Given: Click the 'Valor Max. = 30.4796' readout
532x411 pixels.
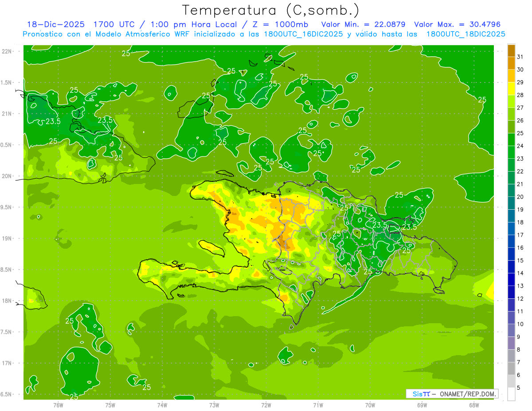Looking at the screenshot, I should coord(457,24).
